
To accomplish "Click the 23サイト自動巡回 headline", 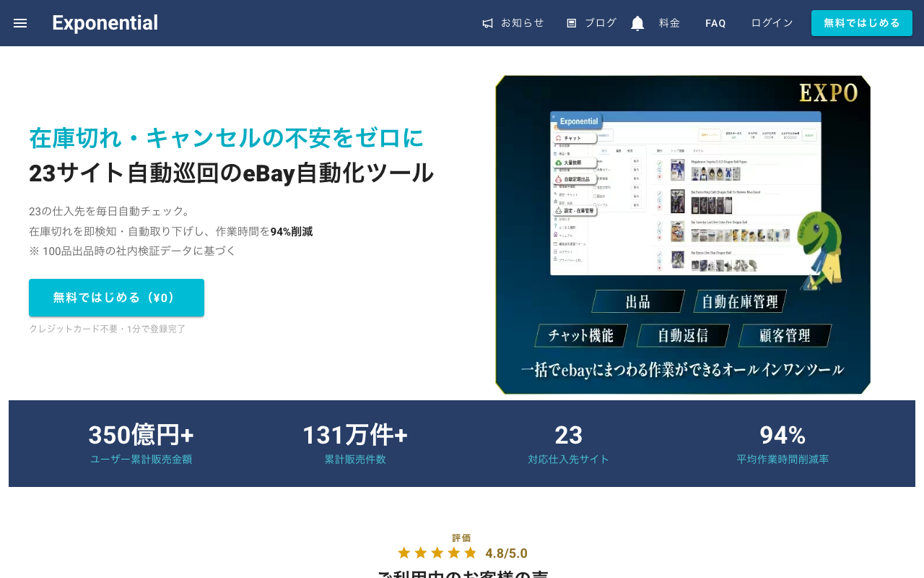I will pos(231,173).
